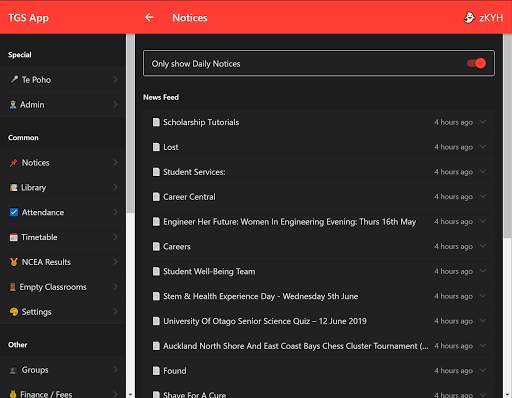Click the document icon beside Stem & Health Experience Day
This screenshot has width=512, height=398.
(156, 296)
